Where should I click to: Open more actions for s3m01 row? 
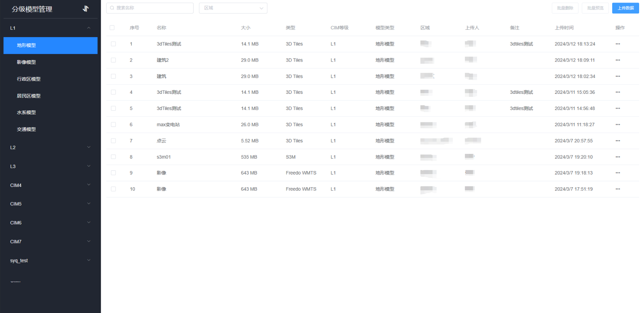coord(617,157)
